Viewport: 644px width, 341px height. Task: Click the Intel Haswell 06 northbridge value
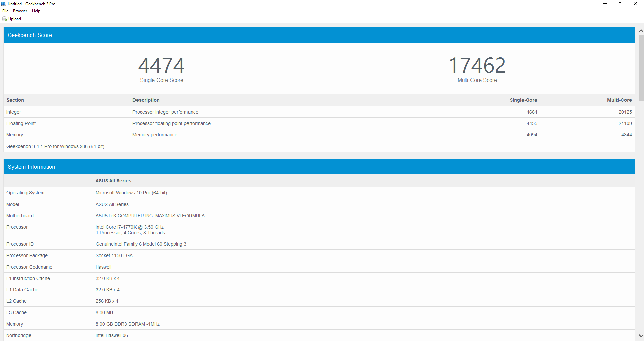[112, 335]
